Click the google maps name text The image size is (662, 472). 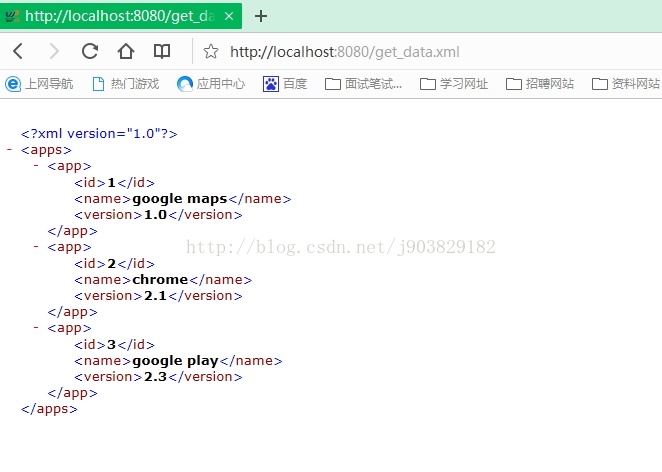click(x=179, y=199)
